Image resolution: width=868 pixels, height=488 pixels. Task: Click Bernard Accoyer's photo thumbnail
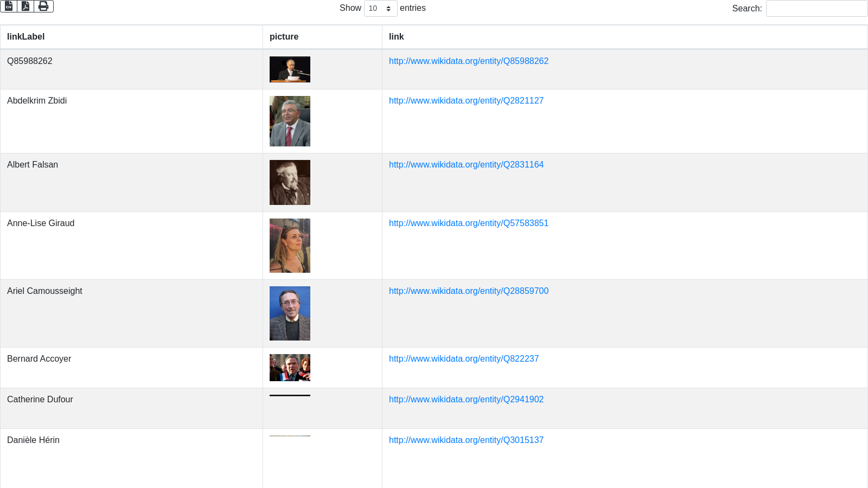click(290, 368)
